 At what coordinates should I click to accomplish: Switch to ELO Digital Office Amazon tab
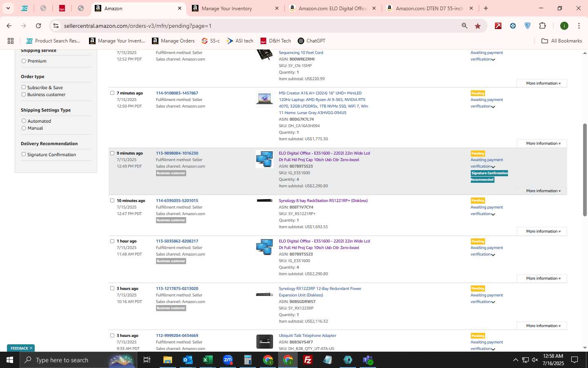tap(332, 8)
